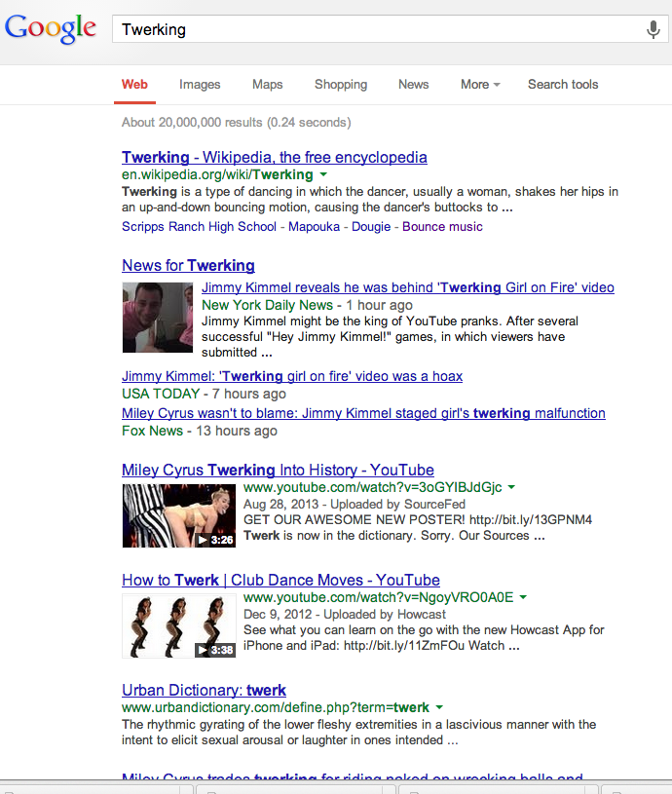The width and height of the screenshot is (672, 794).
Task: Open the News tab
Action: coord(413,85)
